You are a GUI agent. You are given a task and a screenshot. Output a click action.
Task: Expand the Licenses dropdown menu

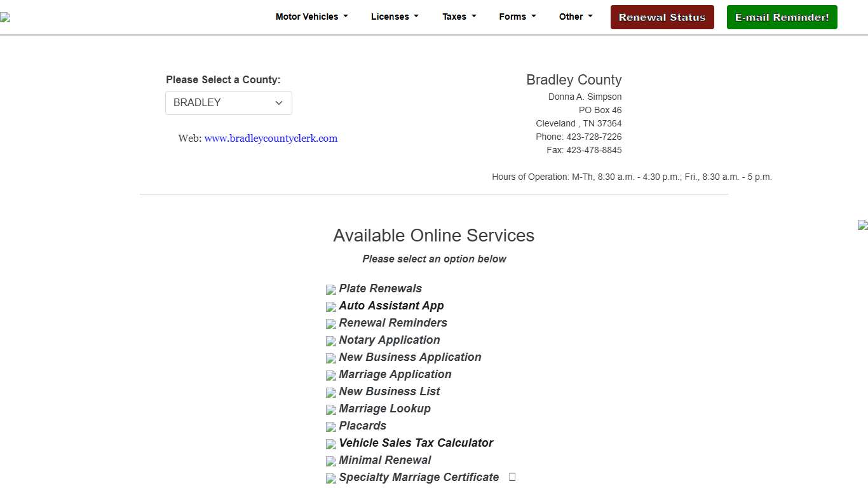(395, 17)
